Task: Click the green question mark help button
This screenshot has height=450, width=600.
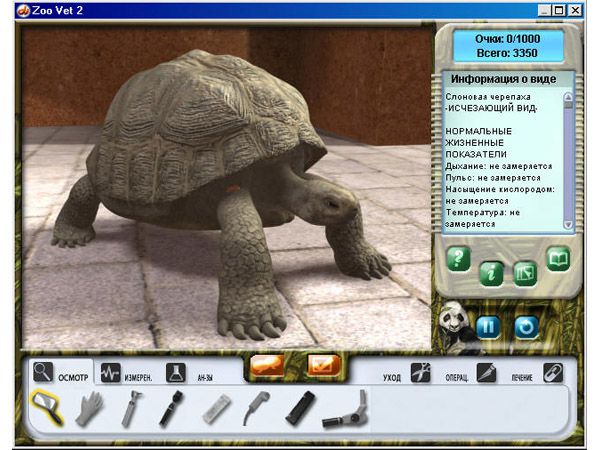Action: pos(458,260)
